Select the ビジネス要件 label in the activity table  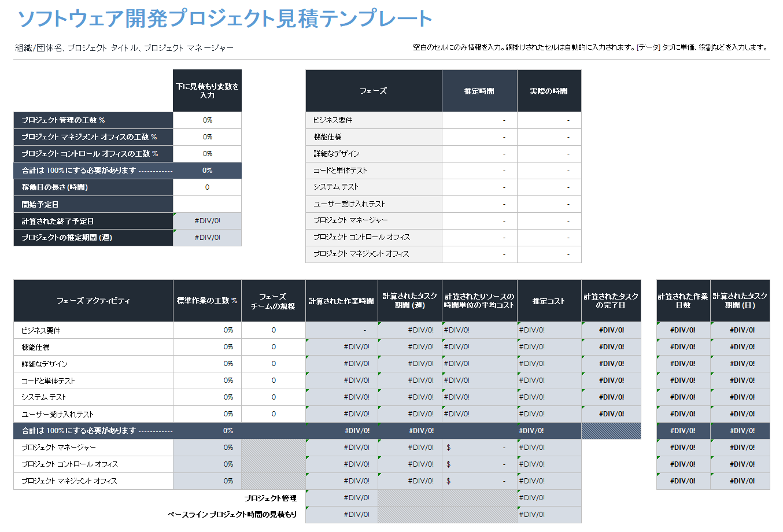pyautogui.click(x=93, y=330)
